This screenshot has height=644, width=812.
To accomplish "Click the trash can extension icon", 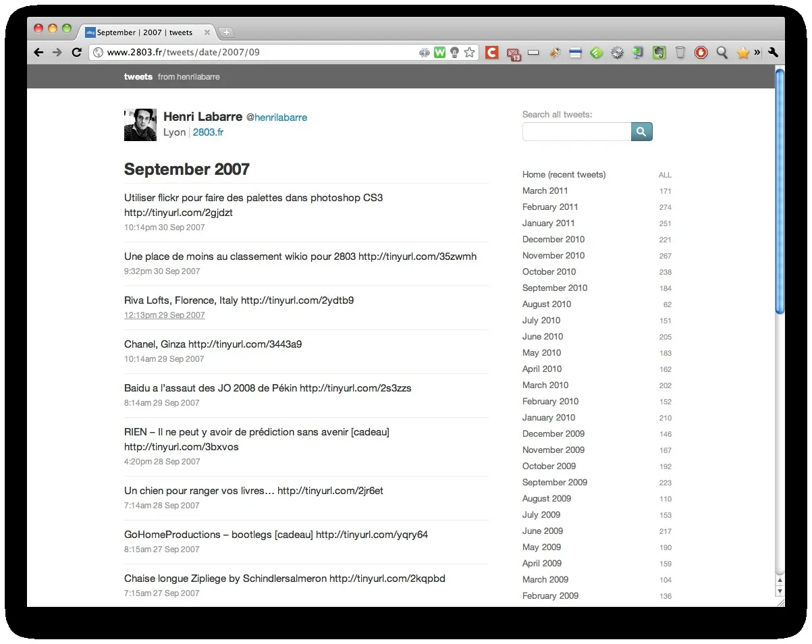I will coord(680,52).
